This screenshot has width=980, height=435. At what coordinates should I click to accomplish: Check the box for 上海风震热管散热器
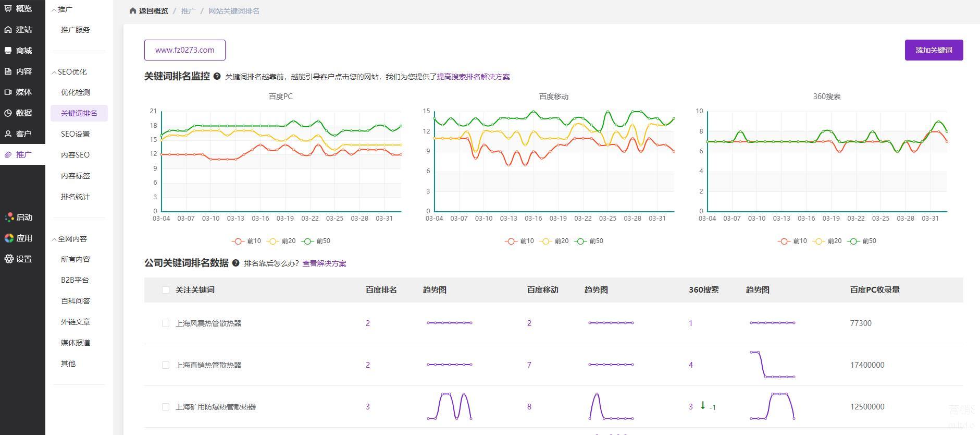click(x=166, y=323)
